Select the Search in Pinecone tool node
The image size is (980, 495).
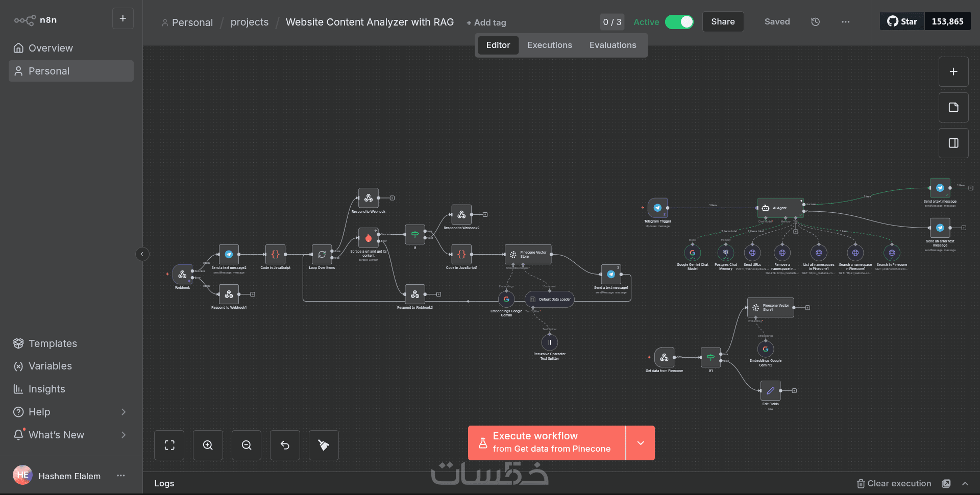[x=892, y=253]
